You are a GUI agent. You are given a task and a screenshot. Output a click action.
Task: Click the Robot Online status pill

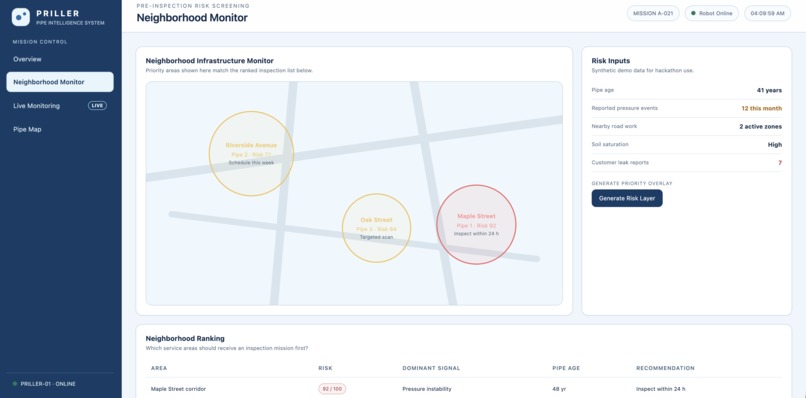coord(711,13)
